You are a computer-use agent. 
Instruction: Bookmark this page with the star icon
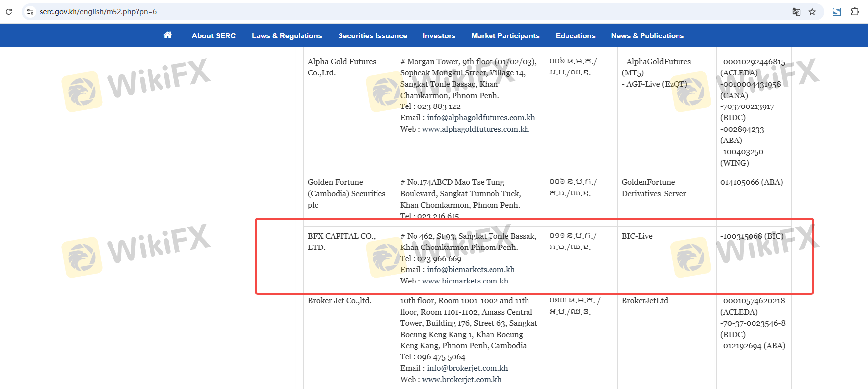tap(812, 12)
